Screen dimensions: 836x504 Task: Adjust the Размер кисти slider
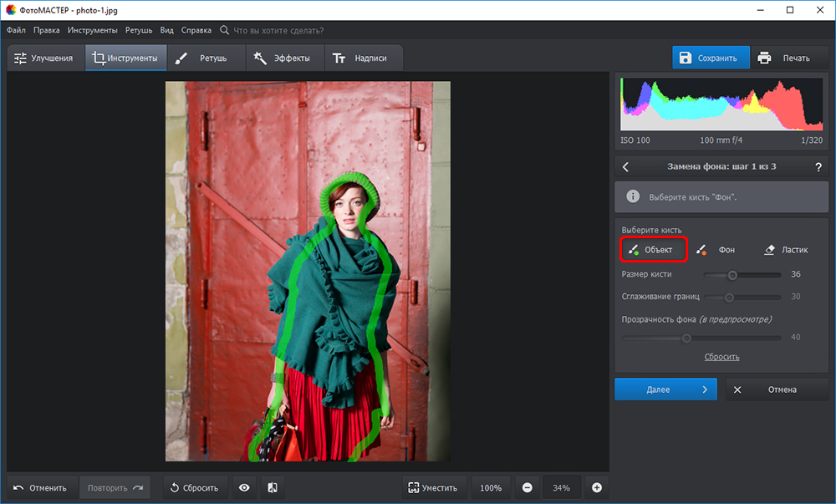point(732,274)
